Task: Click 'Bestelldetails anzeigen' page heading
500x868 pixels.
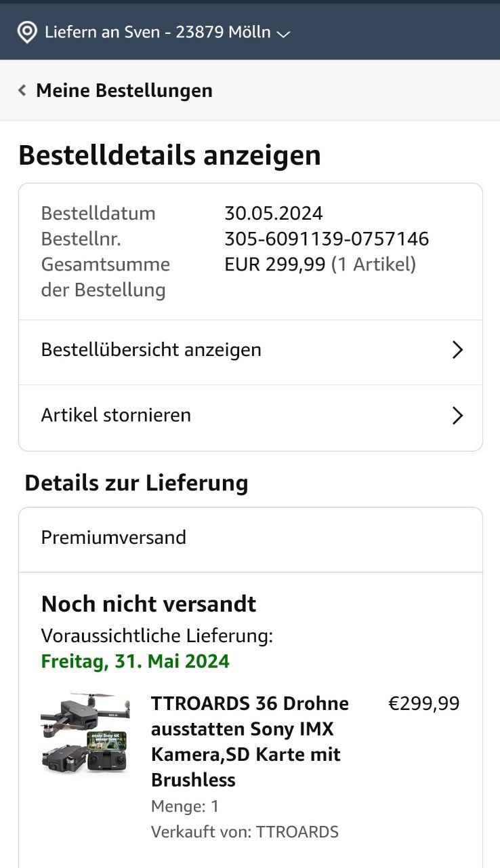Action: (169, 155)
